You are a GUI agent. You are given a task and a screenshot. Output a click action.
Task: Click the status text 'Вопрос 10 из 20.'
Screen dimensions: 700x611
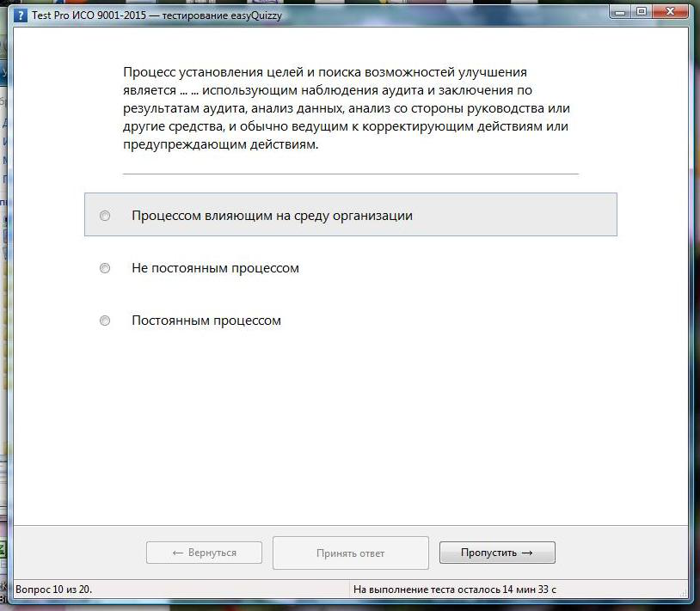pyautogui.click(x=53, y=590)
